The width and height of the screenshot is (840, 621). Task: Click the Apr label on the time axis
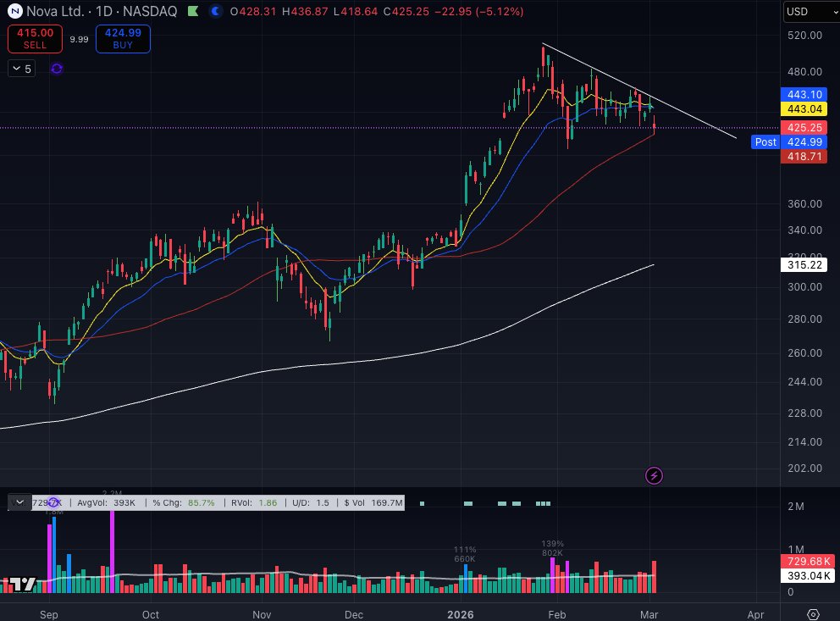(755, 614)
